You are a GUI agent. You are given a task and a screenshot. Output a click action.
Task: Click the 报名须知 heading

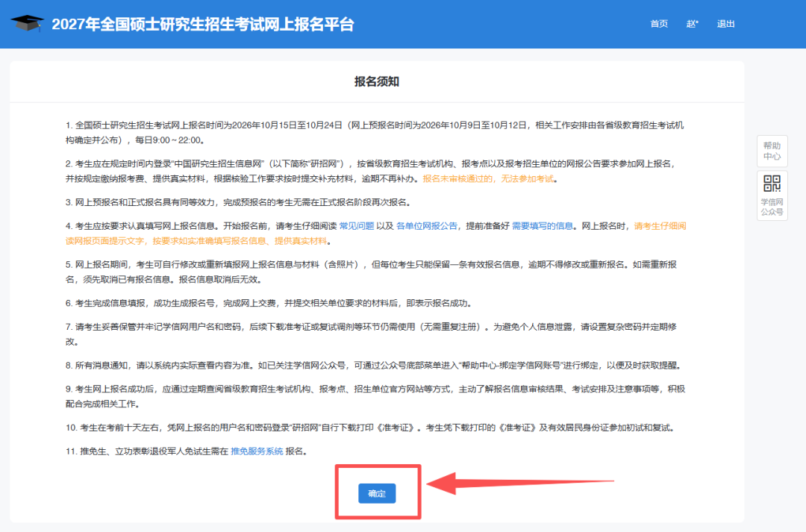pos(377,82)
